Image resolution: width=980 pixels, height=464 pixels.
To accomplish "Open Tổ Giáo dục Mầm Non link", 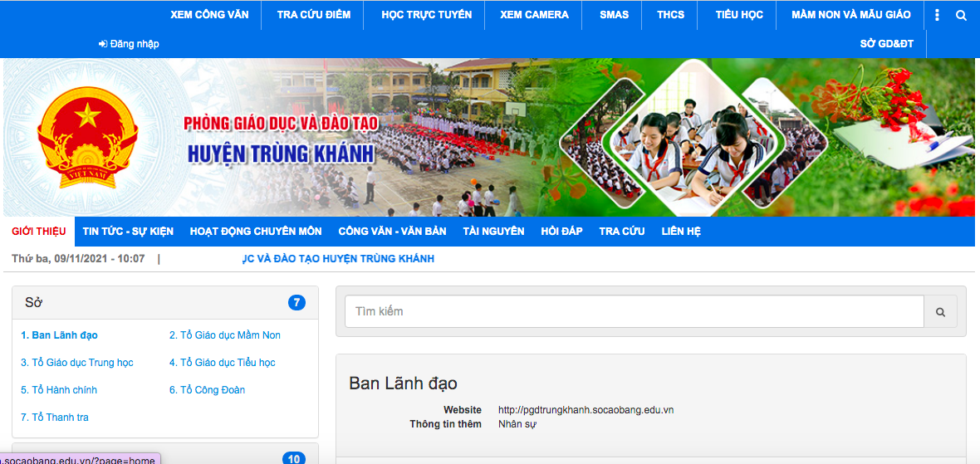I will point(225,335).
